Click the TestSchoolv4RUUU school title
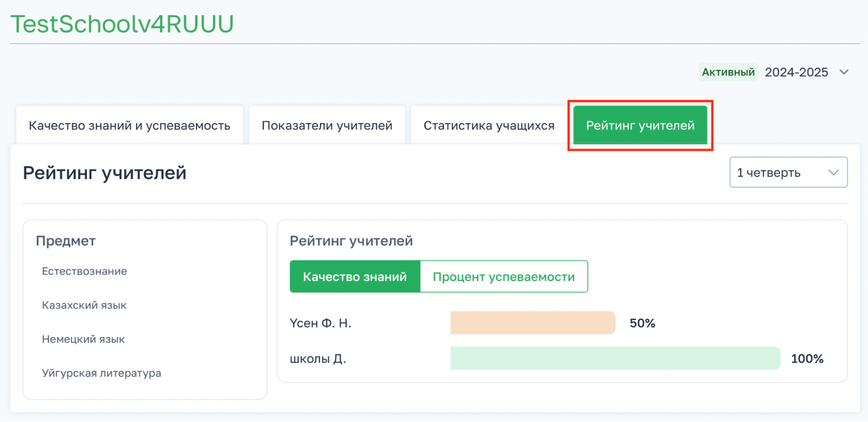The height and width of the screenshot is (422, 868). pos(122,24)
